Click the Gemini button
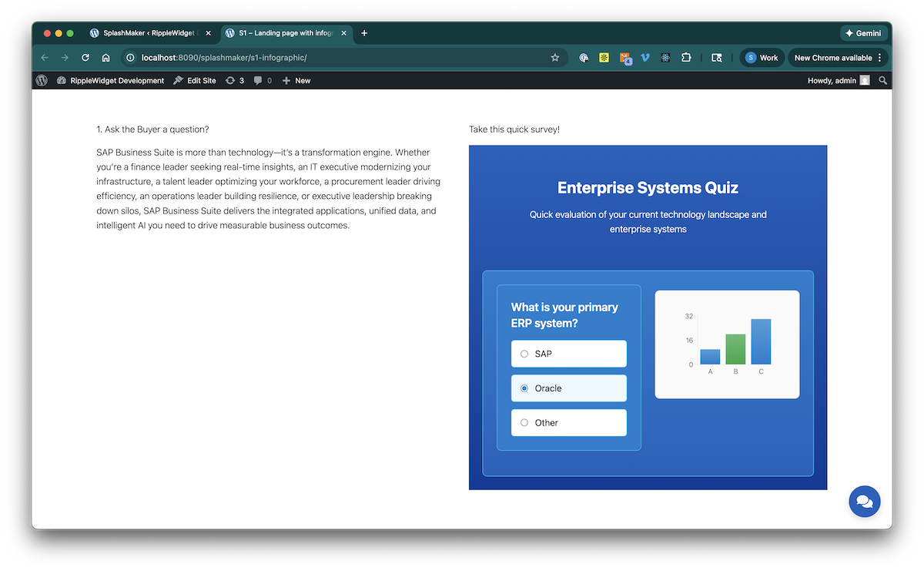924x571 pixels. (863, 33)
